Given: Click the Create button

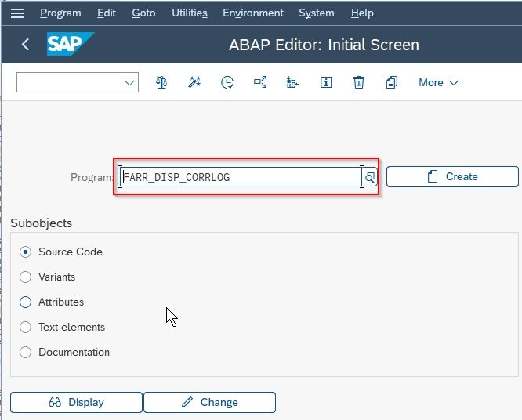Looking at the screenshot, I should pyautogui.click(x=452, y=177).
